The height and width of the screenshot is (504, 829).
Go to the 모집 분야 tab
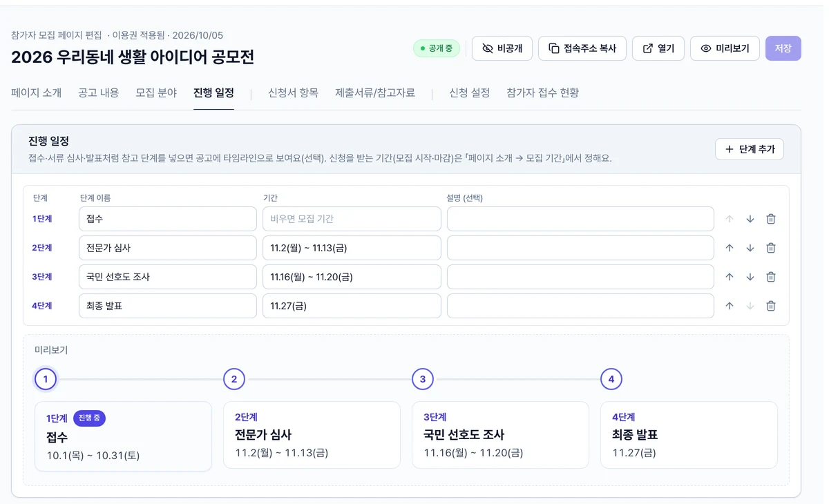pos(156,93)
